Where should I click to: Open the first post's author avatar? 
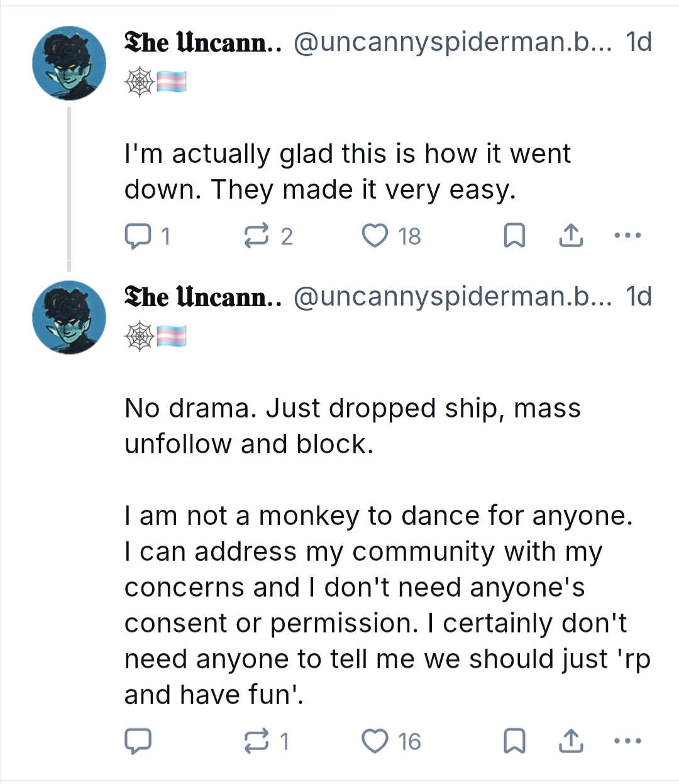pos(69,63)
